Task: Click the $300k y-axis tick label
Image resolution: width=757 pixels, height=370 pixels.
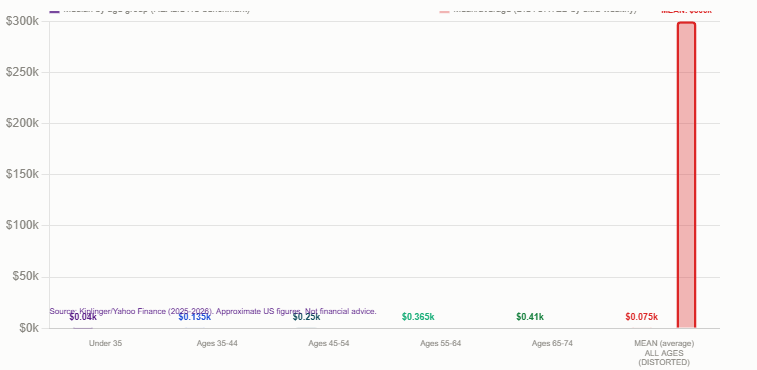Action: tap(22, 21)
